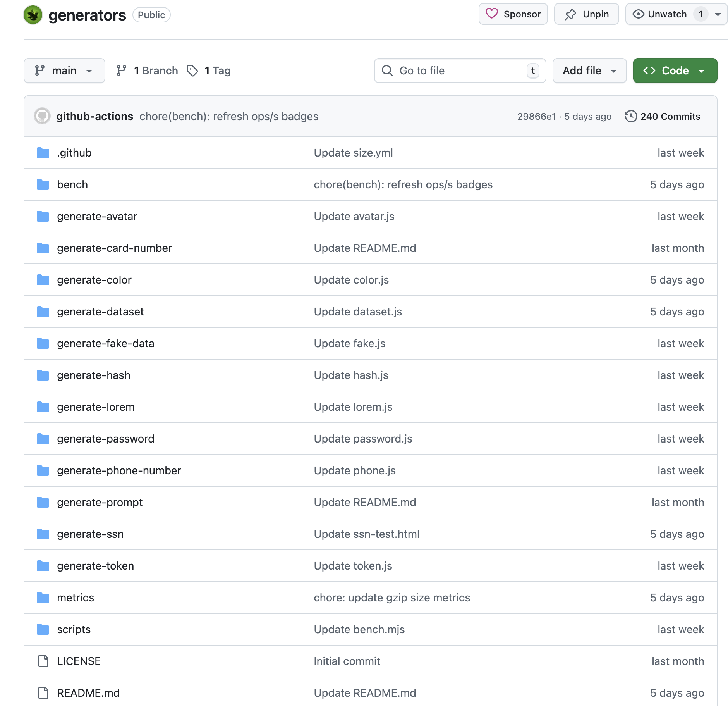Image resolution: width=728 pixels, height=706 pixels.
Task: Click the branch icon next to 1 Branch
Action: [x=121, y=70]
